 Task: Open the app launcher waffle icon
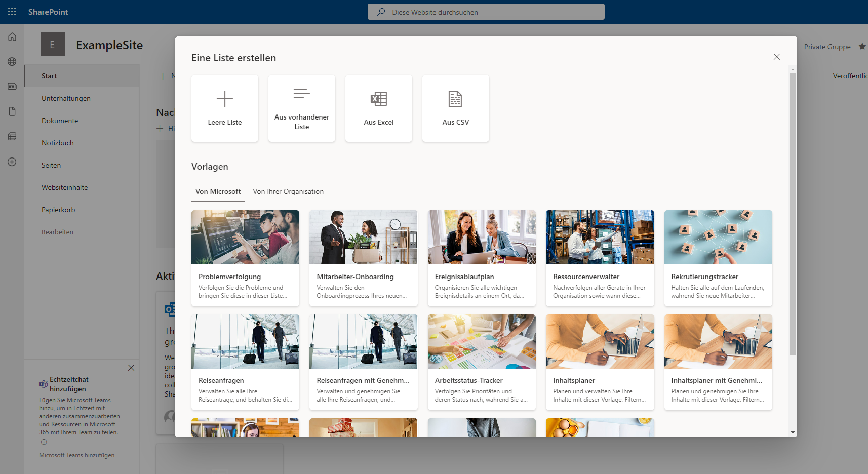[x=12, y=11]
